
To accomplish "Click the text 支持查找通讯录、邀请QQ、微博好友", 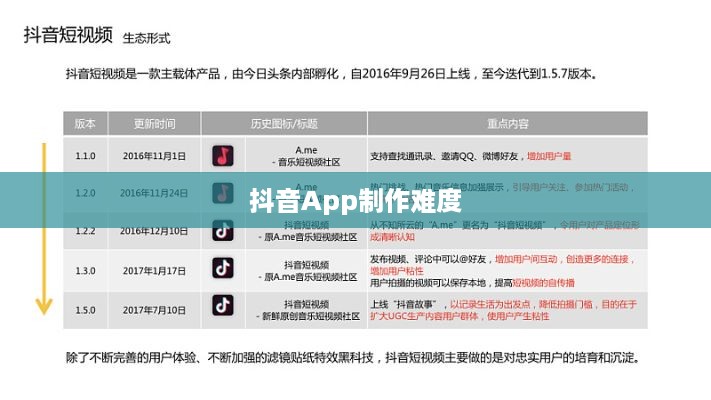I will [x=444, y=156].
